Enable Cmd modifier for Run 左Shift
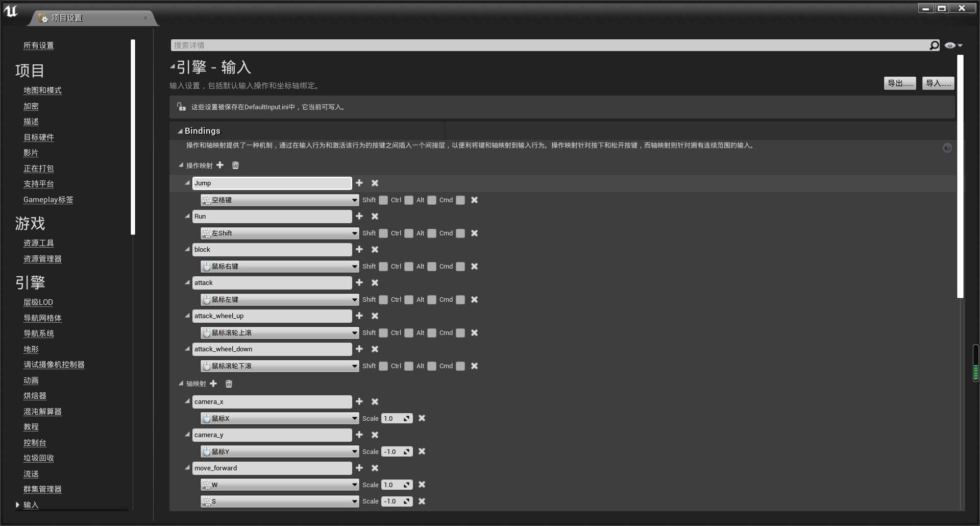 click(460, 233)
